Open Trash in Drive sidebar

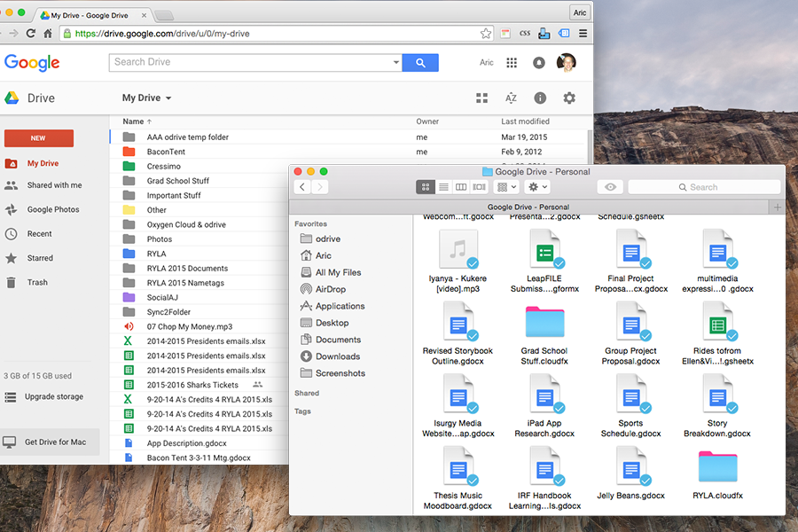coord(37,282)
